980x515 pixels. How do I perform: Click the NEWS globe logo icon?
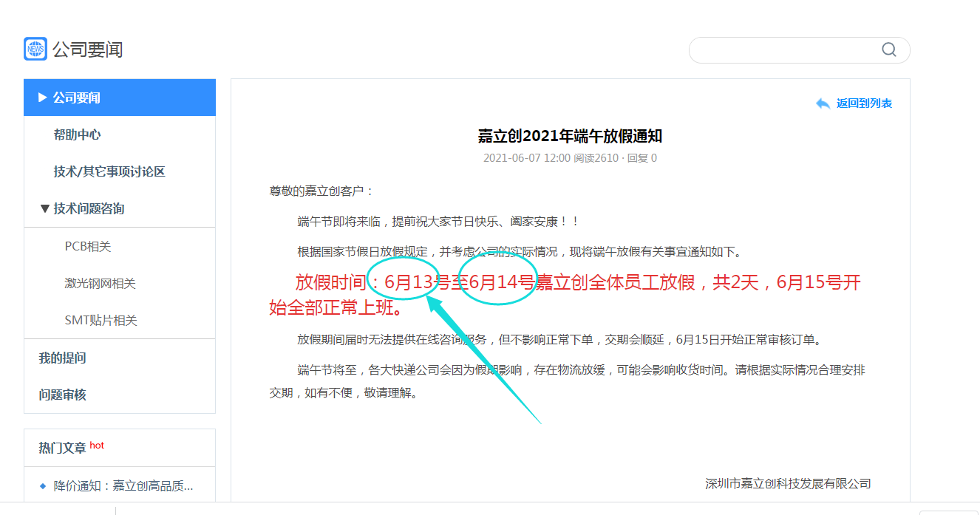[x=35, y=50]
